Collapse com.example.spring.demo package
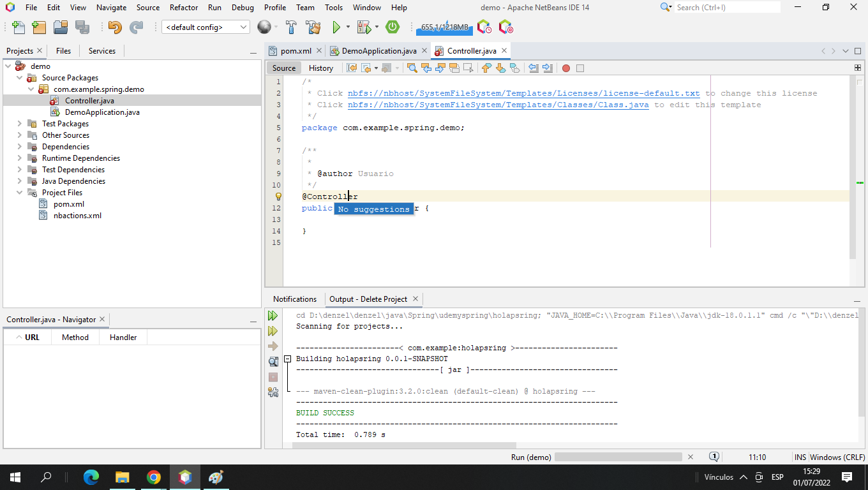 pyautogui.click(x=31, y=89)
